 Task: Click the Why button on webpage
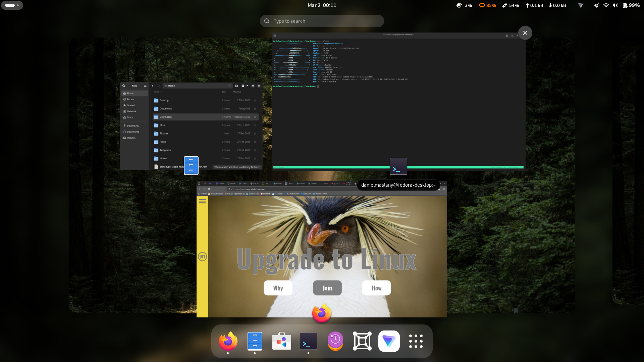[278, 288]
